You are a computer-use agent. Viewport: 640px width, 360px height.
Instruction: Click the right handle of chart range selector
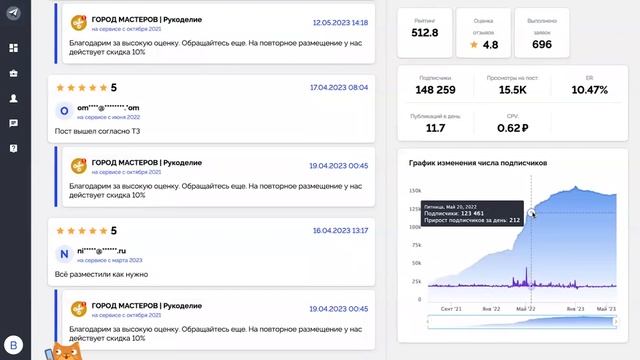(x=616, y=322)
